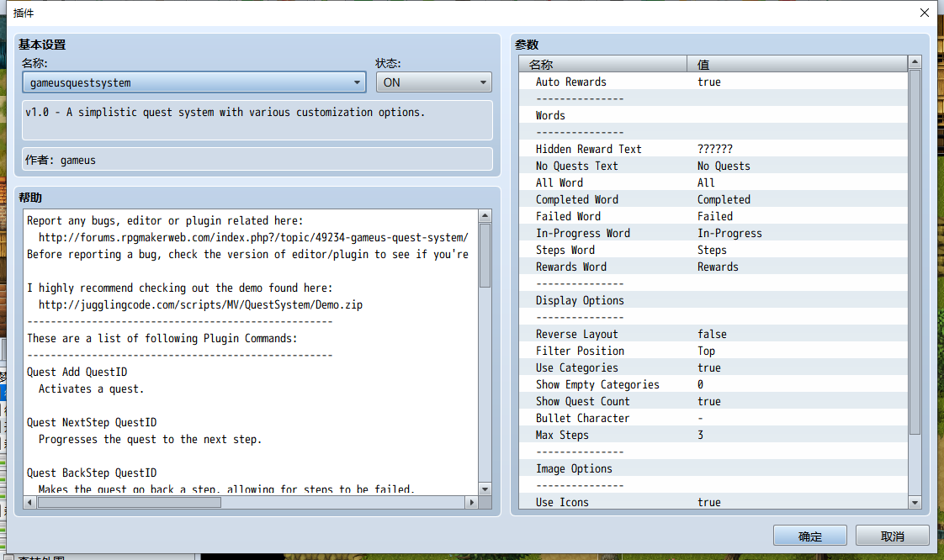The height and width of the screenshot is (560, 944).
Task: Select the Max Steps parameter row
Action: 713,436
